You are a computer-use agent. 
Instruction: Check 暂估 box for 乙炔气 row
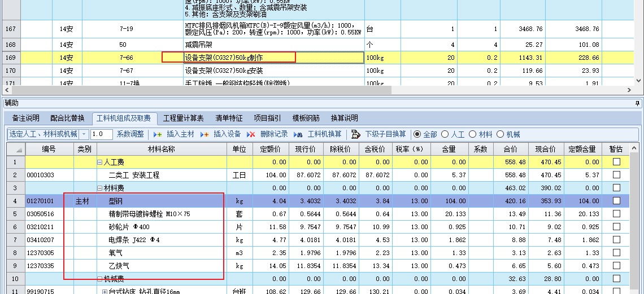click(x=616, y=266)
